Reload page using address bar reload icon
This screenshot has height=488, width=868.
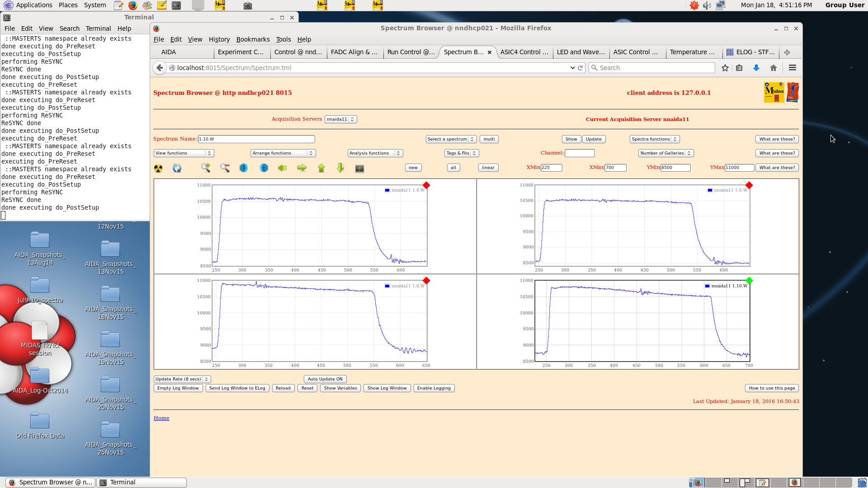point(580,68)
